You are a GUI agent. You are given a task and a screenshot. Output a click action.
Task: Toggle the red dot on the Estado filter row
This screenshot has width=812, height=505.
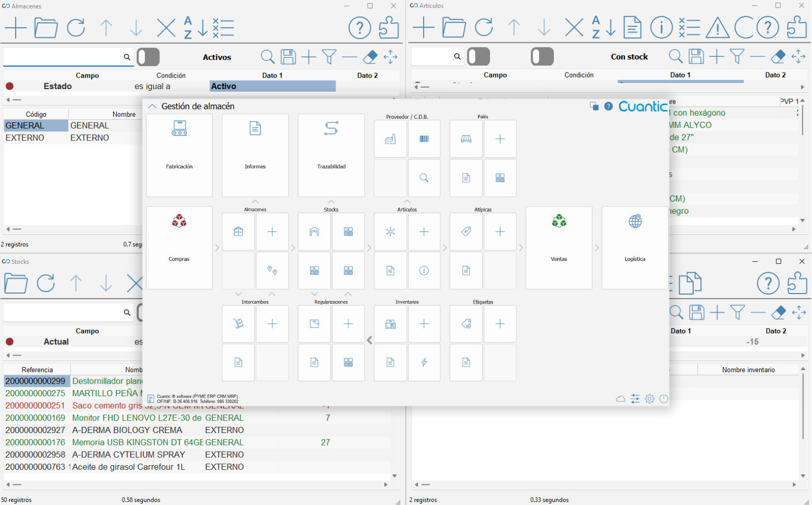click(10, 86)
